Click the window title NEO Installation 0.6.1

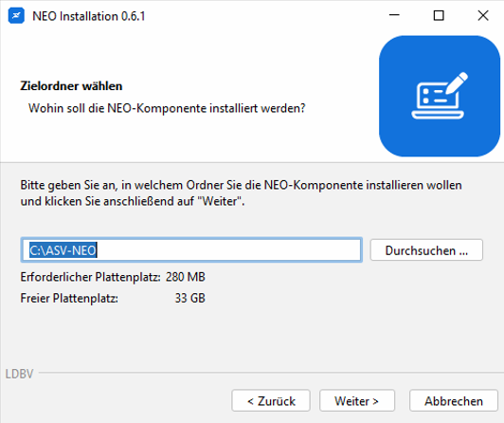pos(89,16)
